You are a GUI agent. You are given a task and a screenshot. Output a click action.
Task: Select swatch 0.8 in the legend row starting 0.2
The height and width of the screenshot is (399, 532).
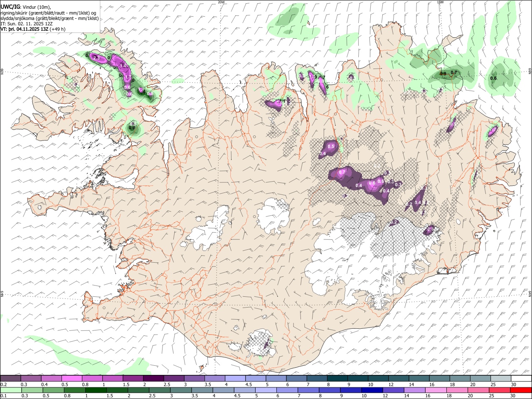92,378
